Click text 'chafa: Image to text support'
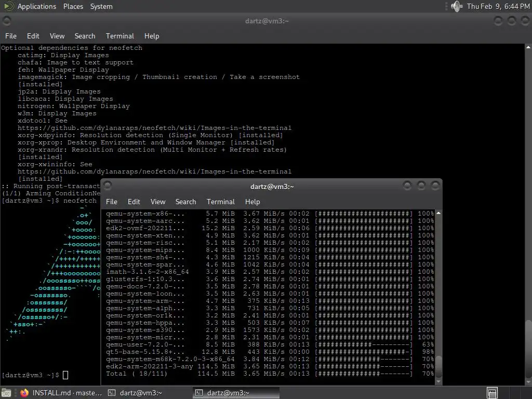Screen dimensions: 532x399 [75, 62]
